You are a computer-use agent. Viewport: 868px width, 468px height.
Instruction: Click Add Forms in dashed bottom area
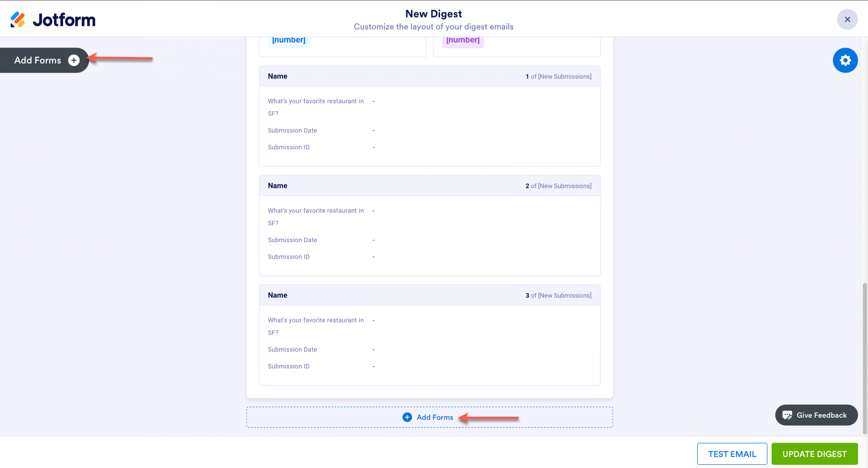tap(435, 417)
